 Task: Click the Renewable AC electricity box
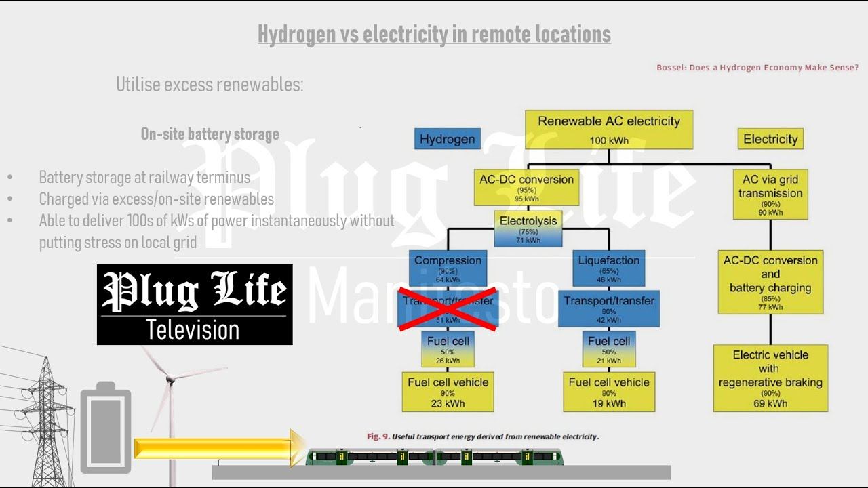[609, 129]
